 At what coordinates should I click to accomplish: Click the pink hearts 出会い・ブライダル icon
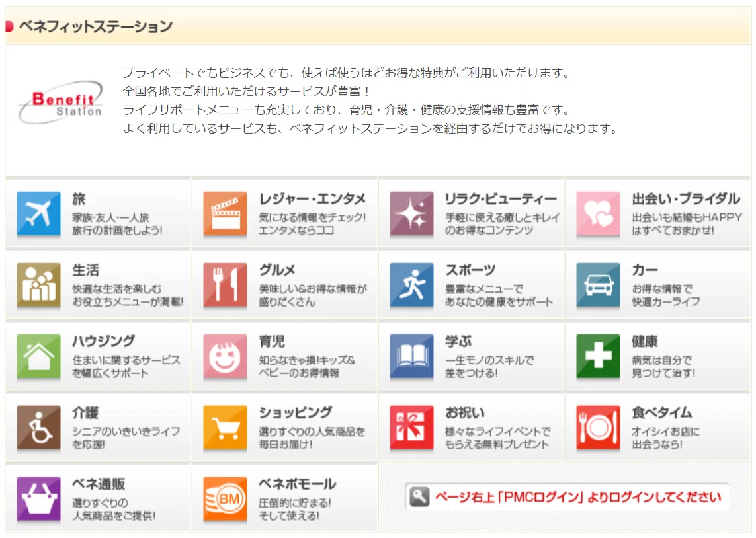pos(599,213)
